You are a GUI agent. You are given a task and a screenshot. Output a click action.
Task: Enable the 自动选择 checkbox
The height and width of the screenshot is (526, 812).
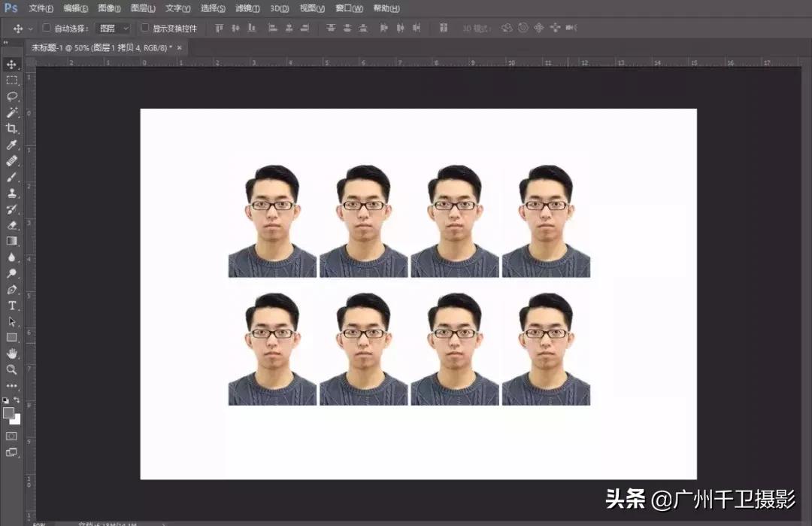[47, 27]
